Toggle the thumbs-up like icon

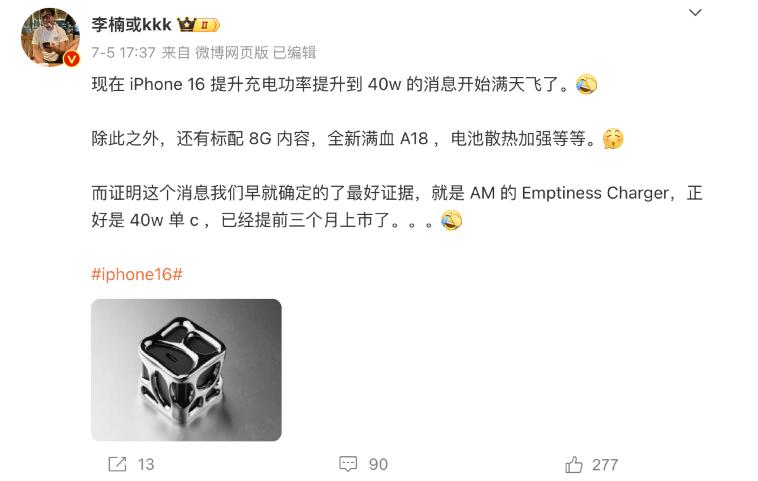coord(574,464)
